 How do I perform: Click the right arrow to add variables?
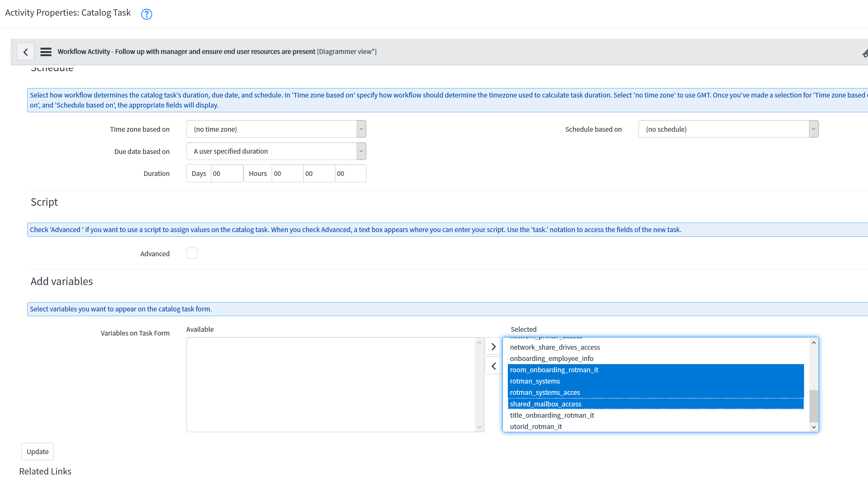(493, 346)
